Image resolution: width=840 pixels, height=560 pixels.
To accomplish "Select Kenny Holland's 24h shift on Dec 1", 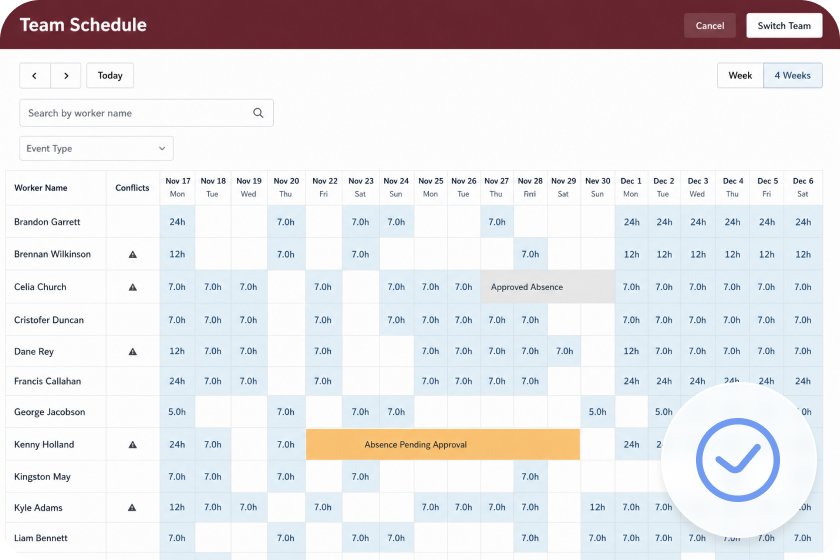I will click(x=631, y=444).
